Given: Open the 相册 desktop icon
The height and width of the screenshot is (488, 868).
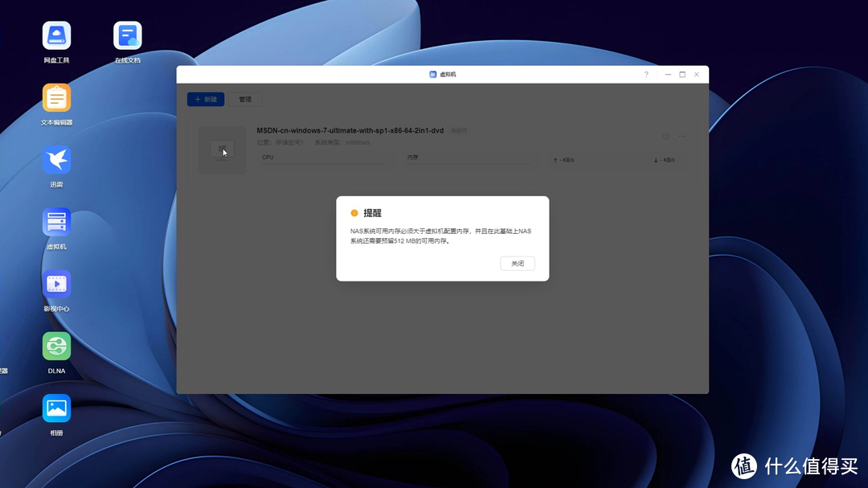Looking at the screenshot, I should tap(56, 408).
